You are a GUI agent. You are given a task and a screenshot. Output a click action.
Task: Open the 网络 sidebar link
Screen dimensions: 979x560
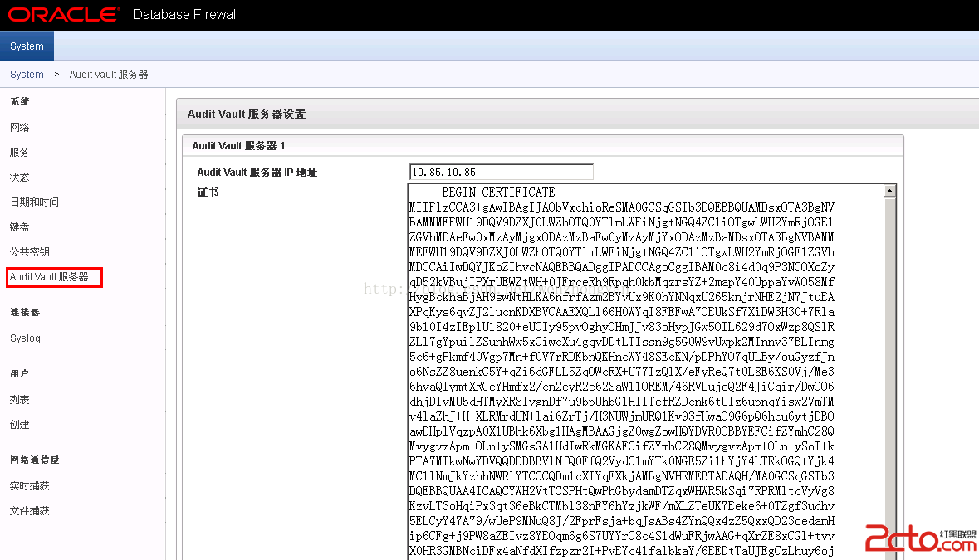click(x=19, y=127)
